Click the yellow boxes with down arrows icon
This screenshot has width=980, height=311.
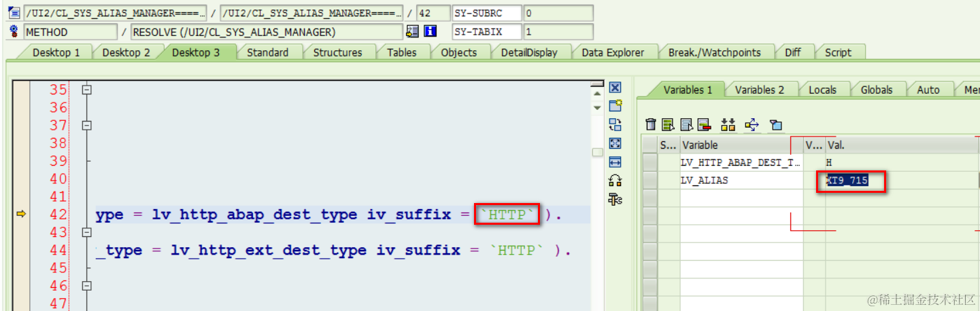[x=728, y=124]
